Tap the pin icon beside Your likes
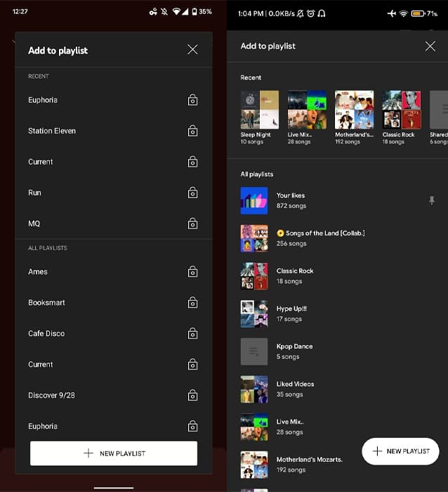Image resolution: width=448 pixels, height=492 pixels. coord(431,201)
